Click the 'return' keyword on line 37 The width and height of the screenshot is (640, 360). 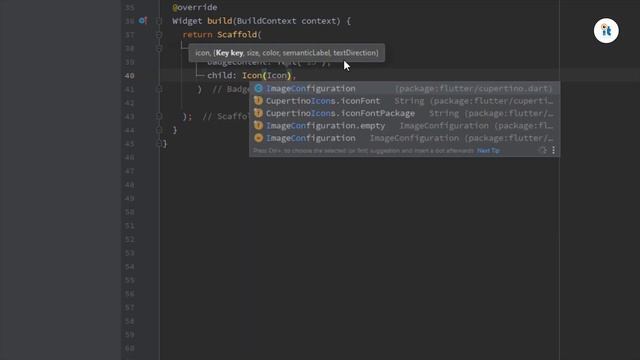tap(198, 35)
